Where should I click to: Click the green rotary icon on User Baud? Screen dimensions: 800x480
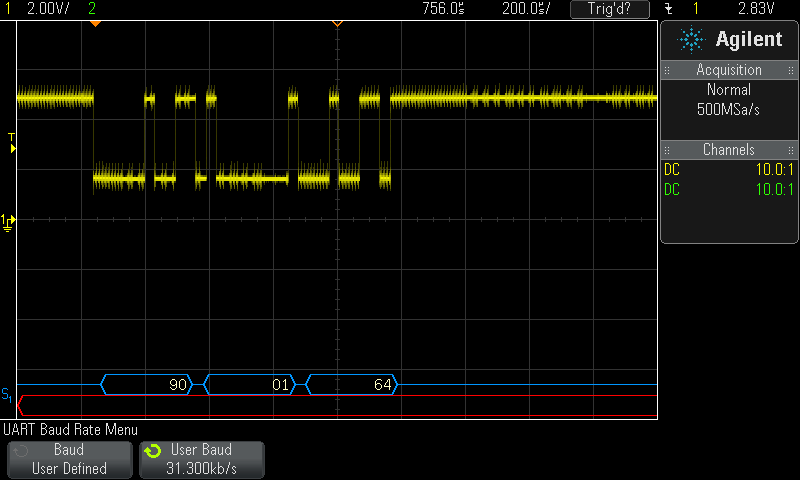tap(152, 451)
